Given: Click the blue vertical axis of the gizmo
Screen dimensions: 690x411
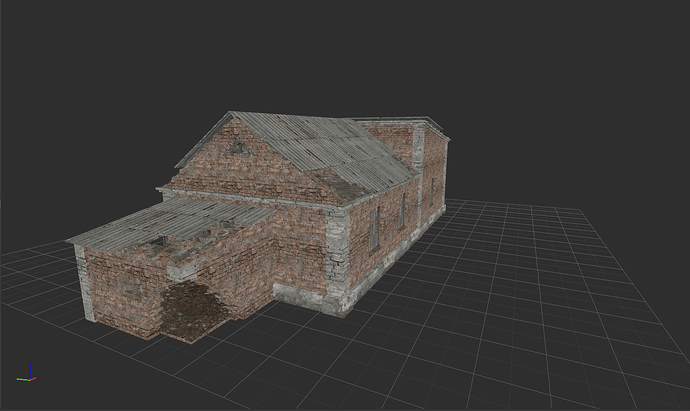Looking at the screenshot, I should [x=30, y=369].
